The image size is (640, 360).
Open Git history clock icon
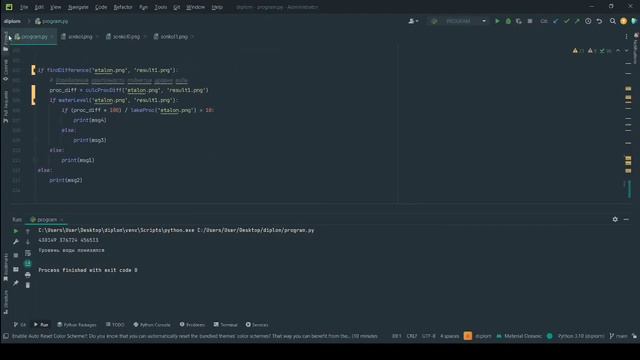[588, 21]
